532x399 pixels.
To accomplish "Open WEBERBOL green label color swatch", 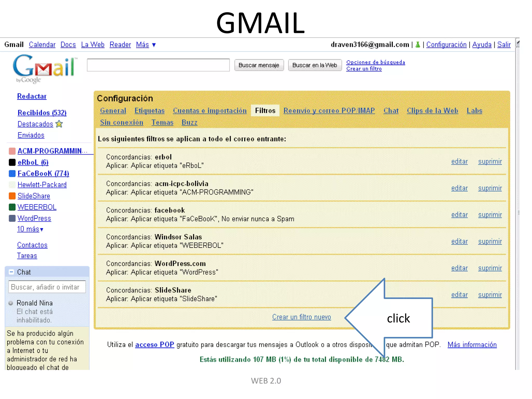I will point(12,207).
